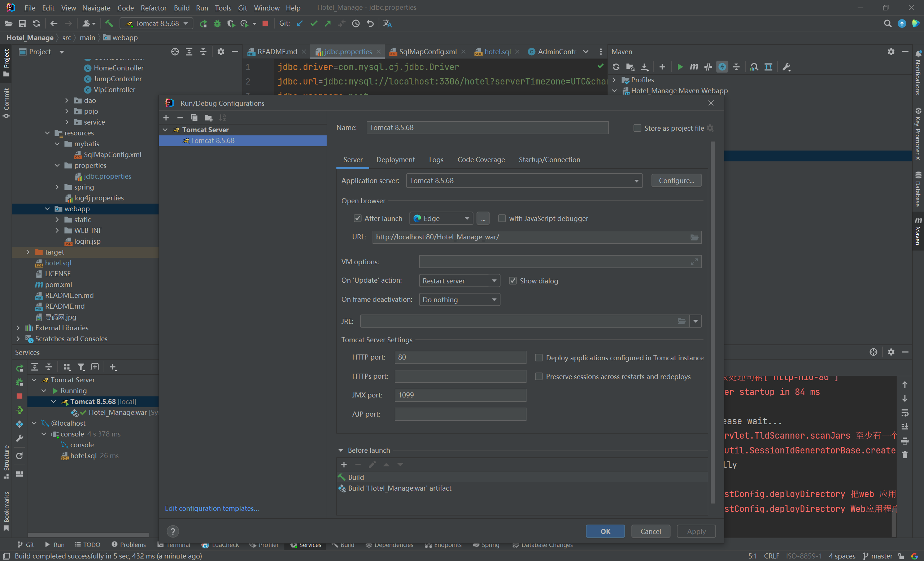Open On 'Update' action Restart server dropdown
The image size is (924, 561).
(x=459, y=281)
